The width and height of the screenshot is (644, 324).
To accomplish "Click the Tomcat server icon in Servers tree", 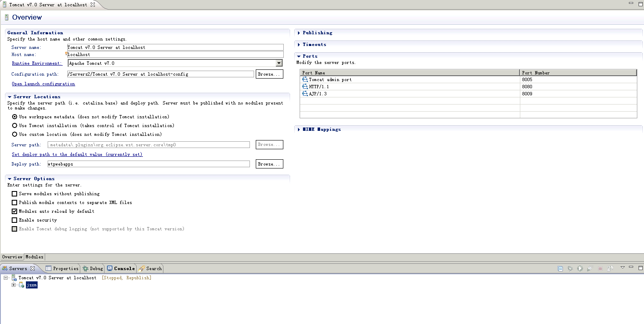I will coord(14,278).
